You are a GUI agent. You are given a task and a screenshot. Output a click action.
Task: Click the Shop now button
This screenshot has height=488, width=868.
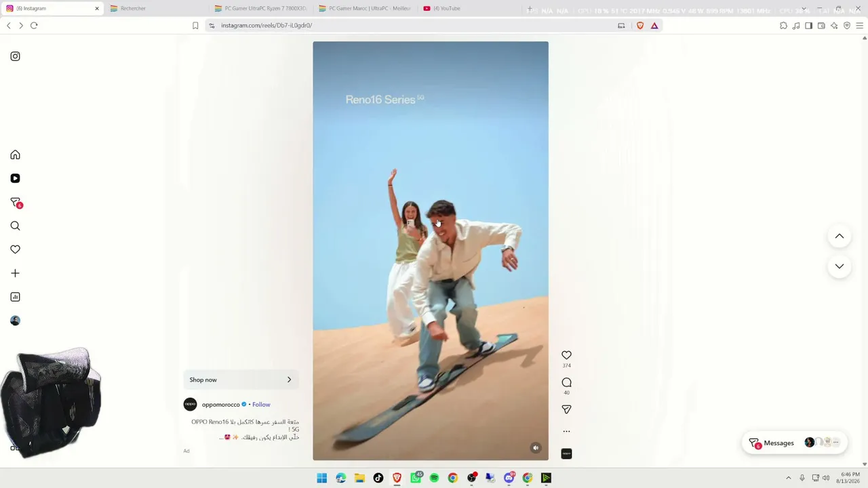click(x=241, y=380)
